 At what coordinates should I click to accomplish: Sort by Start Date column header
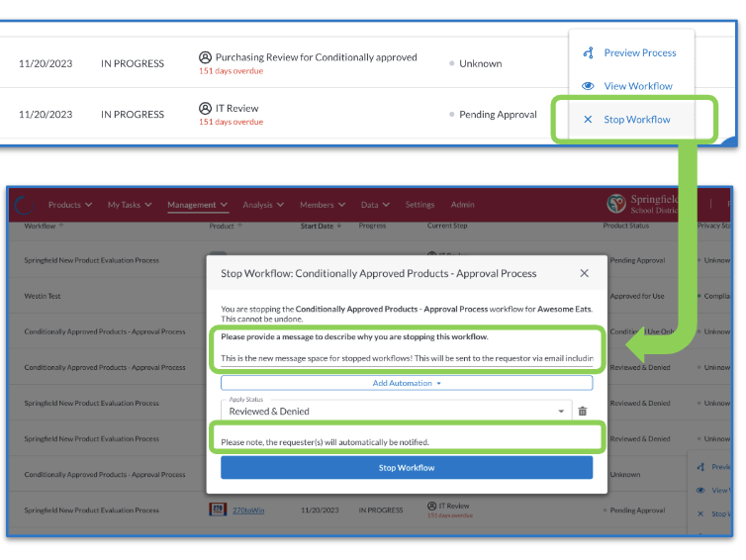(321, 226)
